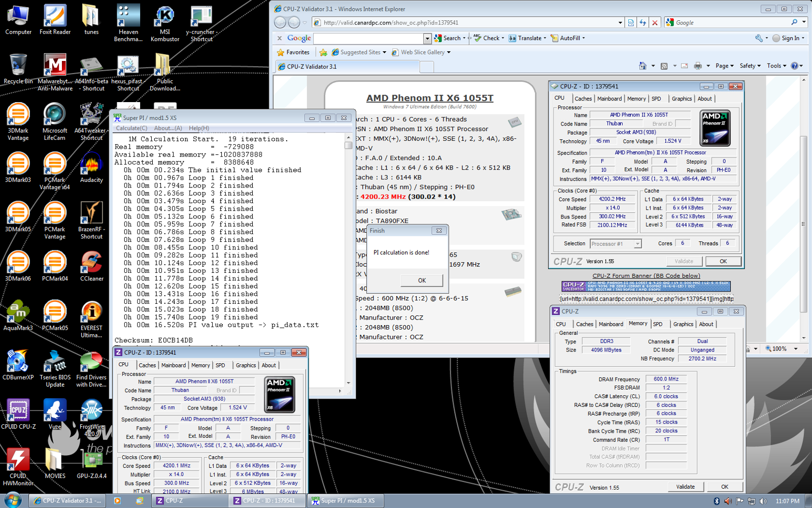This screenshot has width=812, height=508.
Task: Open EVEREST Ultimate desktop icon
Action: click(x=91, y=319)
